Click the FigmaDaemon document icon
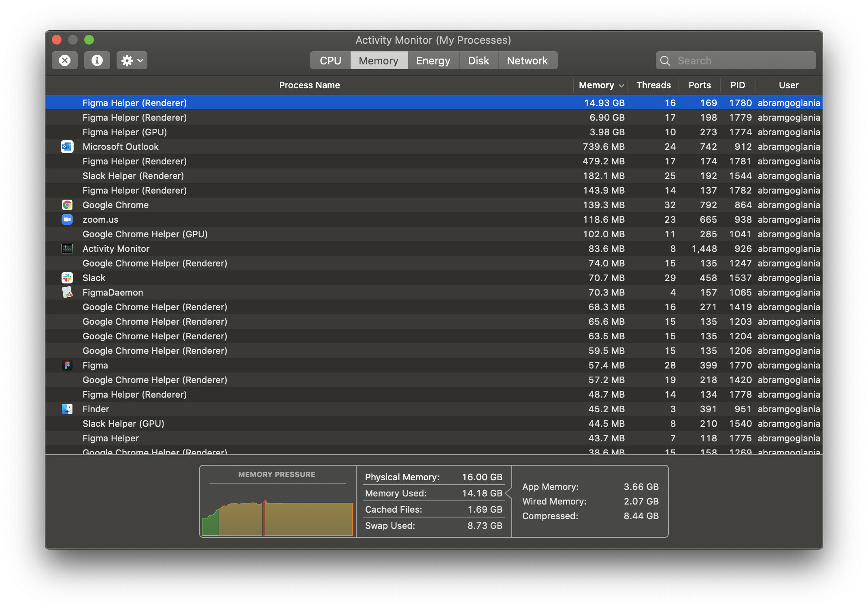This screenshot has height=609, width=868. tap(67, 292)
